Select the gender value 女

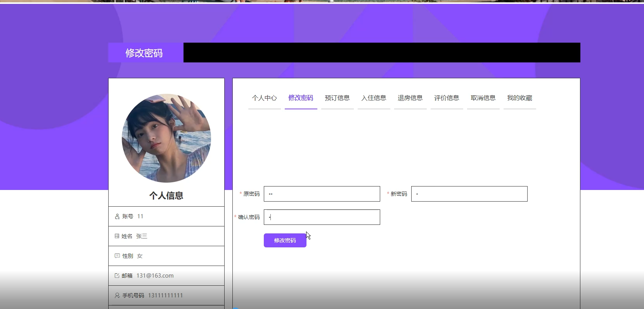140,256
